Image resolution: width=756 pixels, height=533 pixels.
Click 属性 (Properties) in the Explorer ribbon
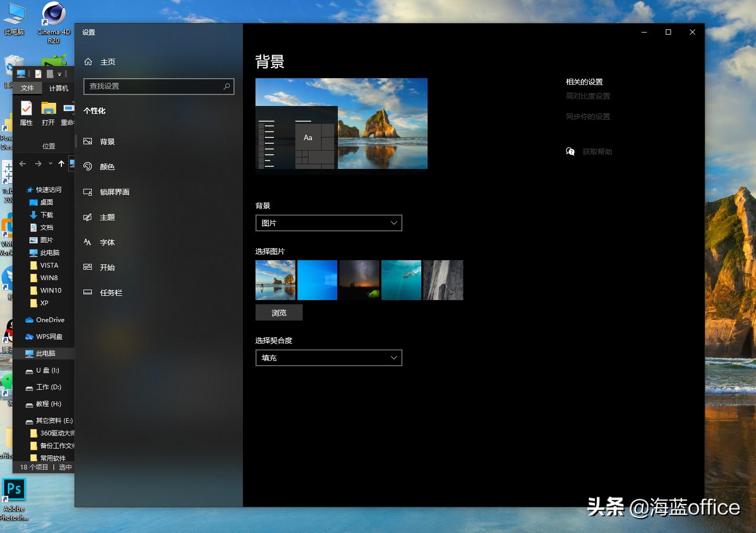[26, 112]
